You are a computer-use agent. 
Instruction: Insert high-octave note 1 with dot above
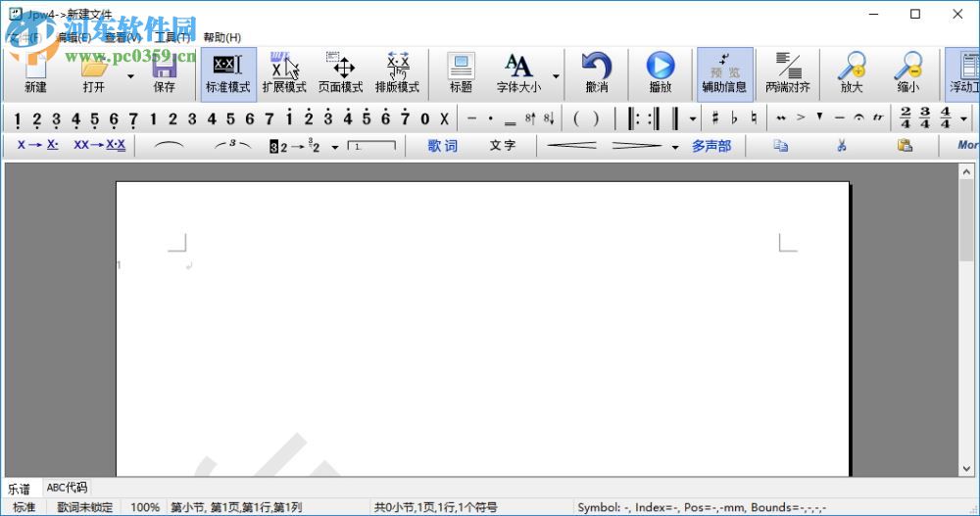click(x=289, y=118)
